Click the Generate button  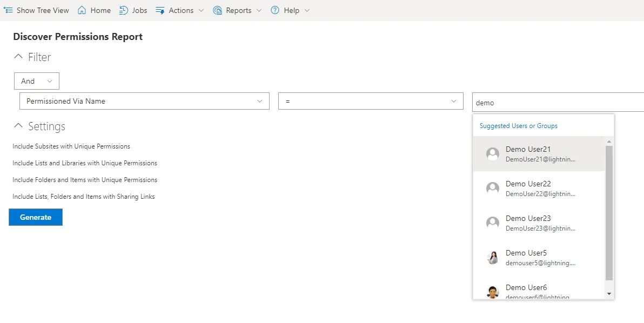pos(35,217)
